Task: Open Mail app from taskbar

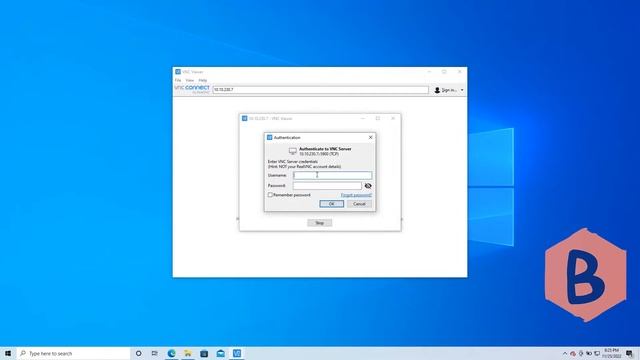Action: (x=220, y=353)
